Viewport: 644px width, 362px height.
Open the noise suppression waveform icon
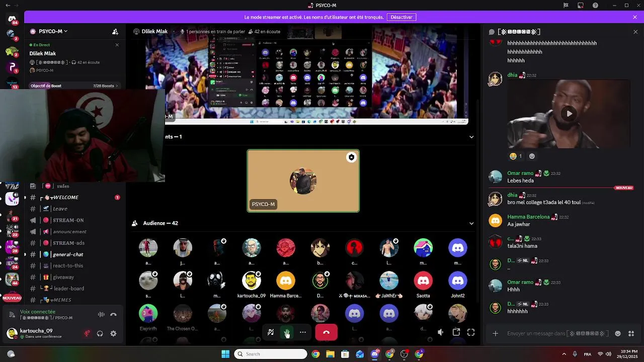(x=101, y=315)
